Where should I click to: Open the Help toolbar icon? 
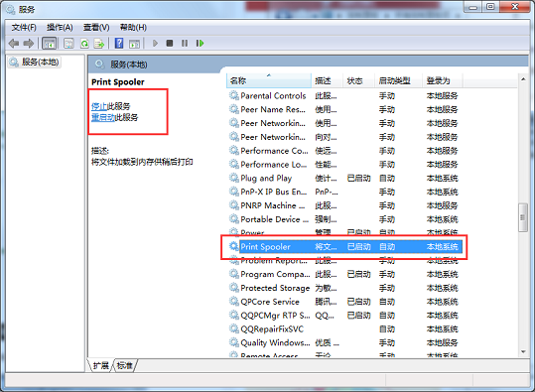[119, 44]
